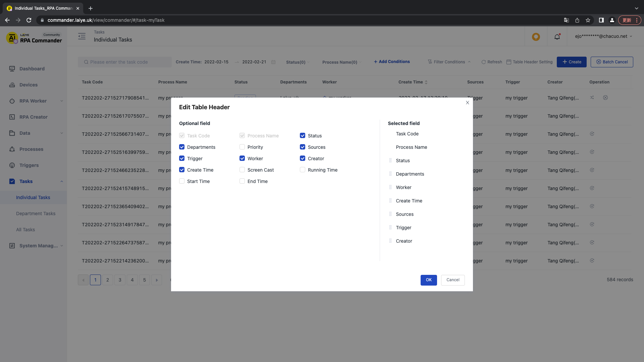Viewport: 644px width, 362px height.
Task: Open a new browser tab
Action: click(91, 8)
